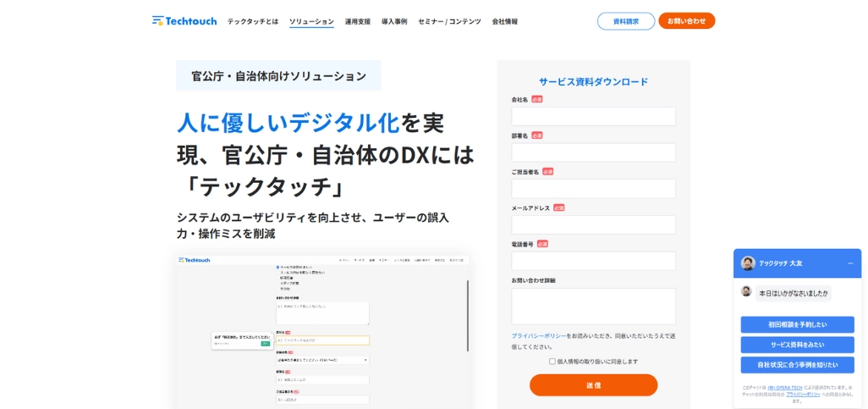Open the セミナー / コンテンツ menu
Viewport: 868px width, 409px height.
click(449, 22)
